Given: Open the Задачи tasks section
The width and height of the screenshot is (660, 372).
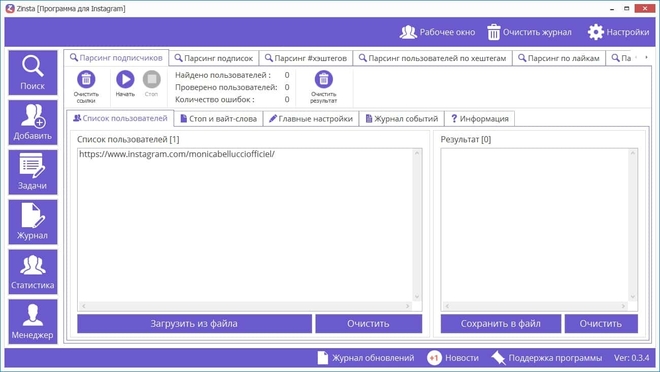Looking at the screenshot, I should (33, 173).
